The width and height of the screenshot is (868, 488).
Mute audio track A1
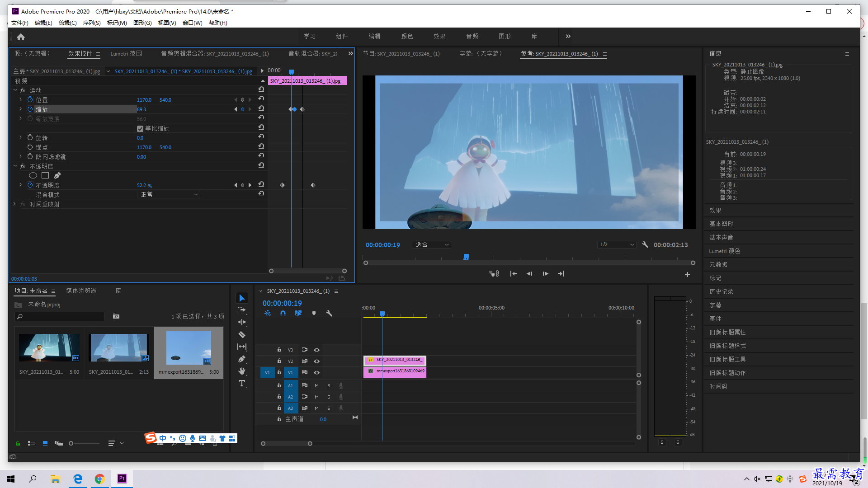click(x=316, y=385)
